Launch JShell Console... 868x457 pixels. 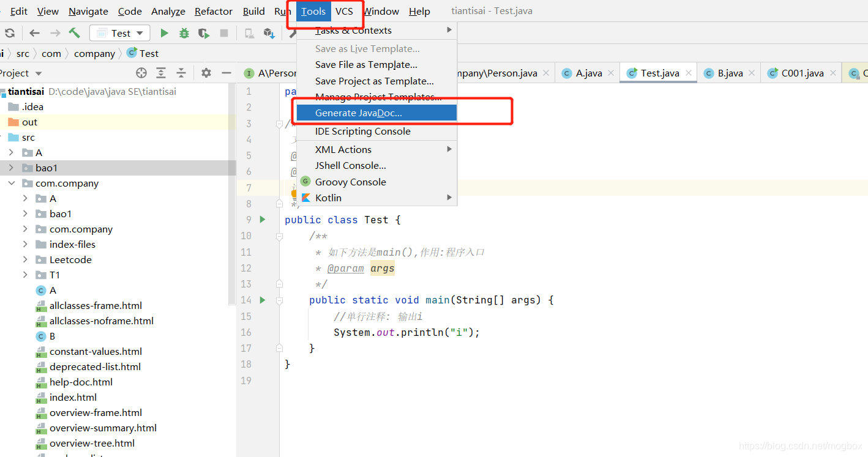point(377,165)
